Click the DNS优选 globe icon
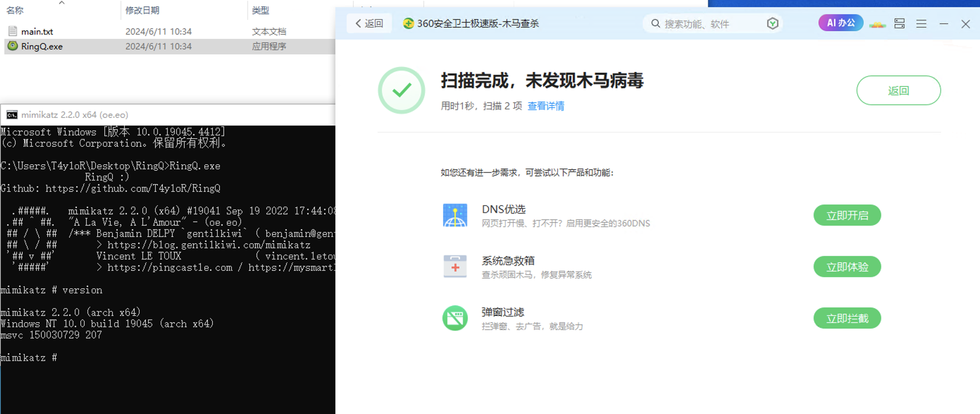This screenshot has width=980, height=414. pos(455,215)
